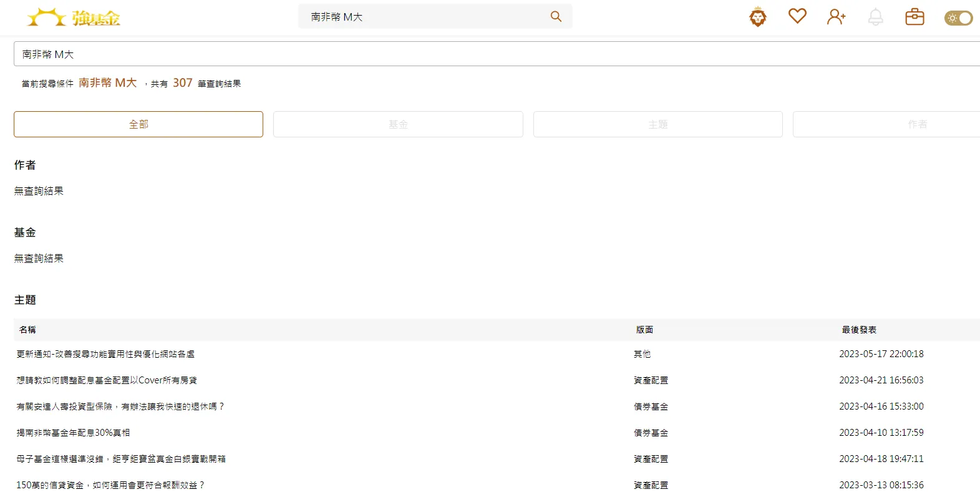Open favorites heart icon
The width and height of the screenshot is (980, 497).
(x=797, y=16)
